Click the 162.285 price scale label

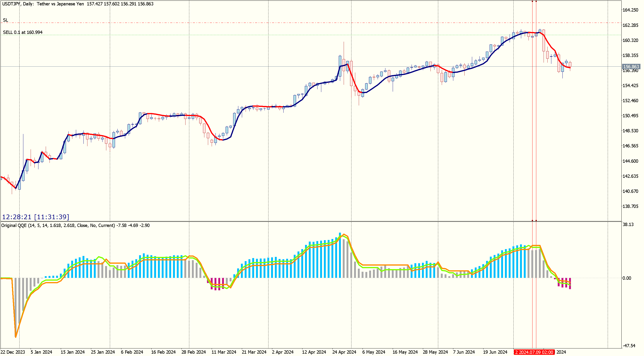coord(630,25)
